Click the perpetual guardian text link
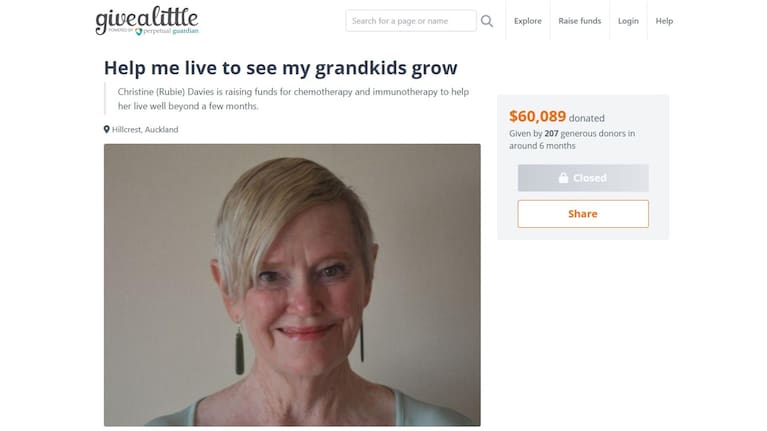Viewport: 767px width, 431px height. 171,31
